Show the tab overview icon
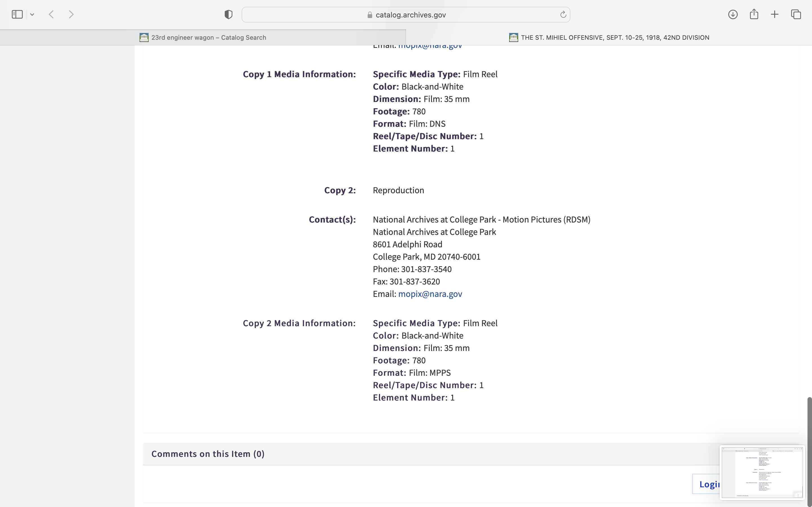Image resolution: width=812 pixels, height=507 pixels. (796, 14)
